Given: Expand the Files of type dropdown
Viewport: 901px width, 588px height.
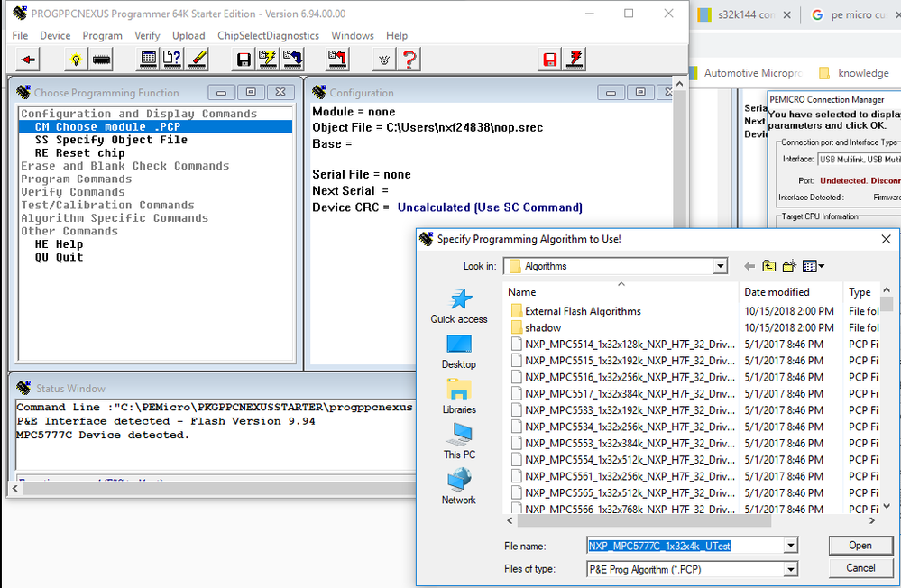Looking at the screenshot, I should click(791, 570).
